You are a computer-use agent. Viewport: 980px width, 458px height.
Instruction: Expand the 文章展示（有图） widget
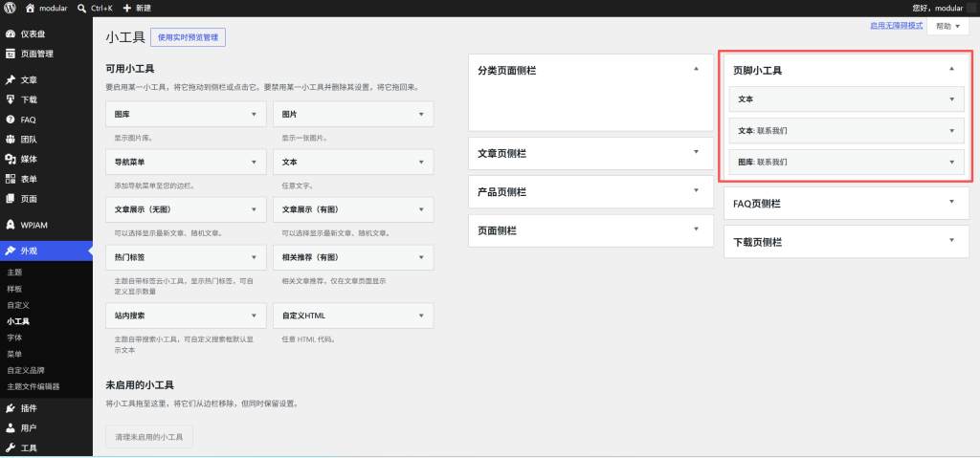[x=421, y=209]
